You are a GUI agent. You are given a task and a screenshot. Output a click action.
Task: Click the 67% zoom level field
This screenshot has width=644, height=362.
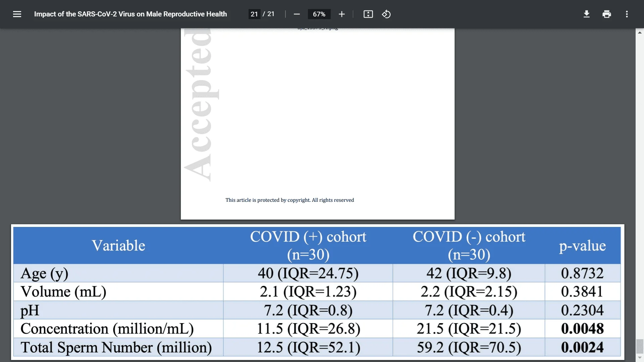[x=319, y=14]
